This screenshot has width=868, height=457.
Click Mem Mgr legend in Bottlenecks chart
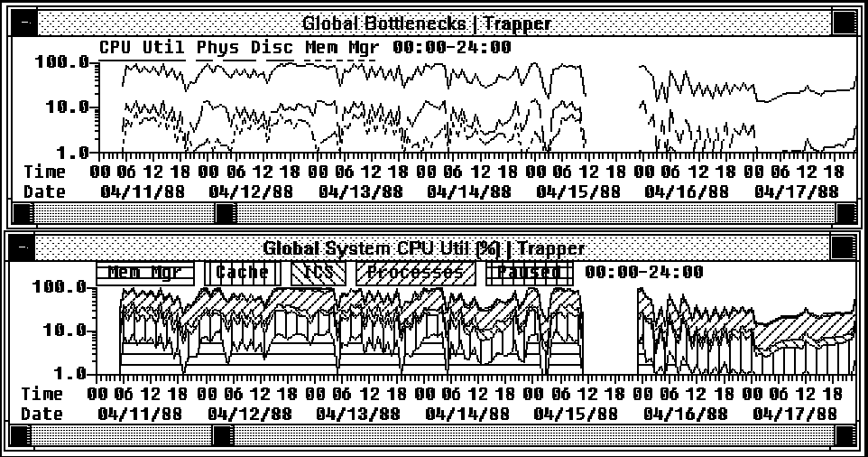click(x=343, y=47)
